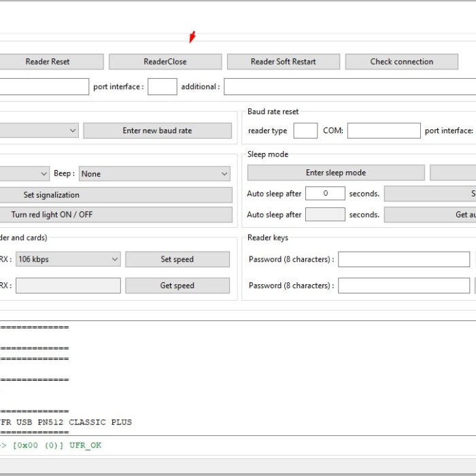476x476 pixels.
Task: Open the dropdown left of Beep label
Action: [24, 173]
